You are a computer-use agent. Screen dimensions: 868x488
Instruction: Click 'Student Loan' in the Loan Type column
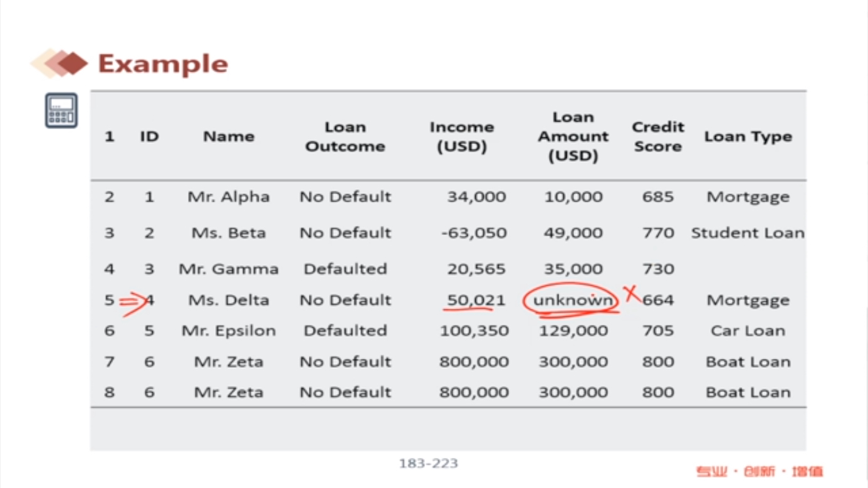[748, 233]
